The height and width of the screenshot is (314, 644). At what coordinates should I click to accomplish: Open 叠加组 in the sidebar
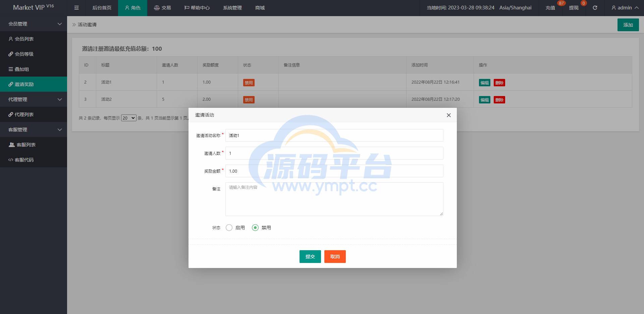click(34, 69)
